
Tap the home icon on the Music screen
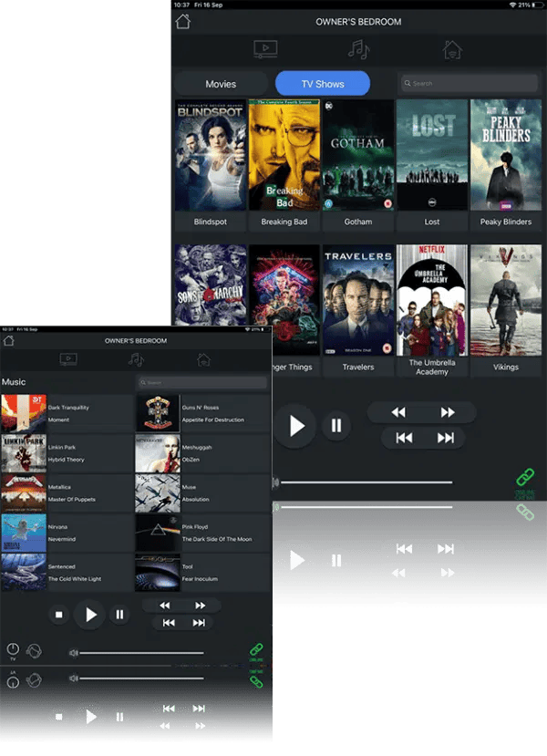[9, 341]
